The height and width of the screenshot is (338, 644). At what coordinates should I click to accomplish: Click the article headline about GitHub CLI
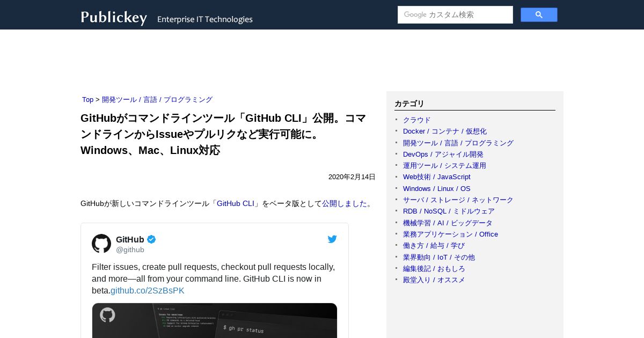tap(223, 134)
